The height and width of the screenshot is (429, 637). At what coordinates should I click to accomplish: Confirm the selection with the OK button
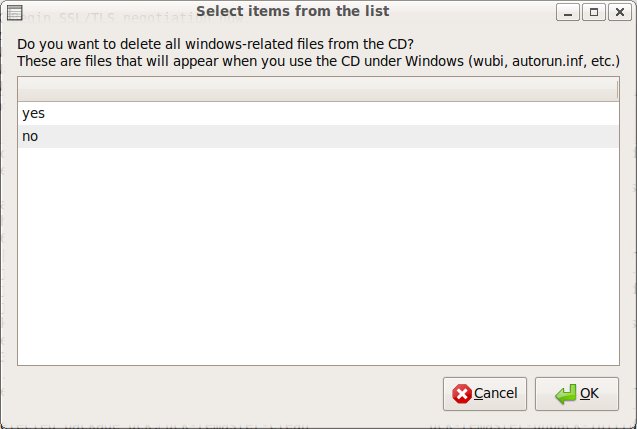pos(577,393)
